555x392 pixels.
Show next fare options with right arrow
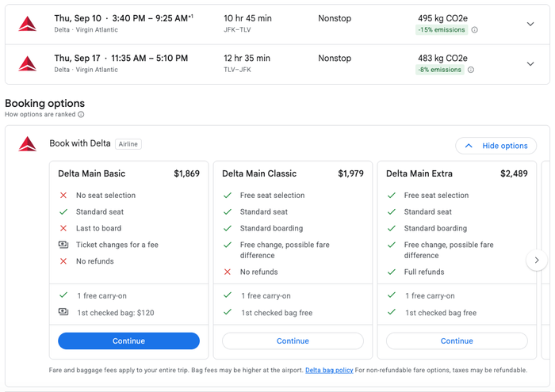[537, 261]
